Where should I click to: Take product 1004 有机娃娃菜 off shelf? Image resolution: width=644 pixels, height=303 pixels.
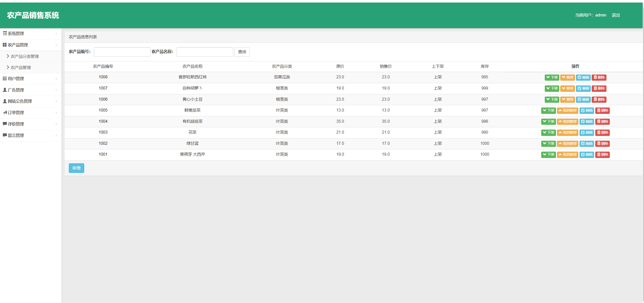[548, 121]
